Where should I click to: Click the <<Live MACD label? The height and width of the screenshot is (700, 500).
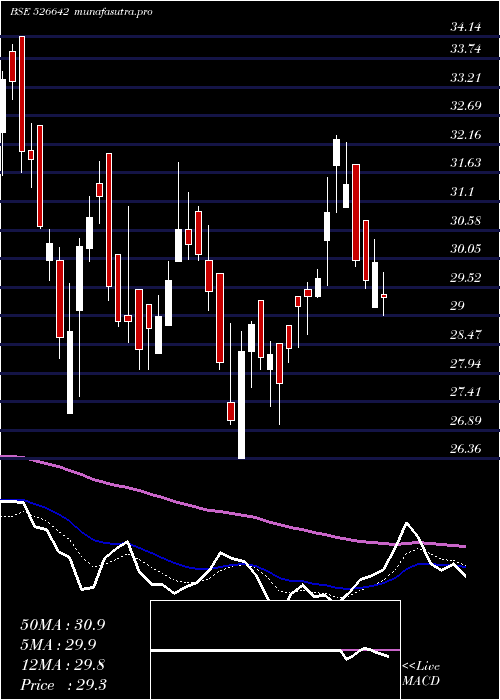point(421,674)
